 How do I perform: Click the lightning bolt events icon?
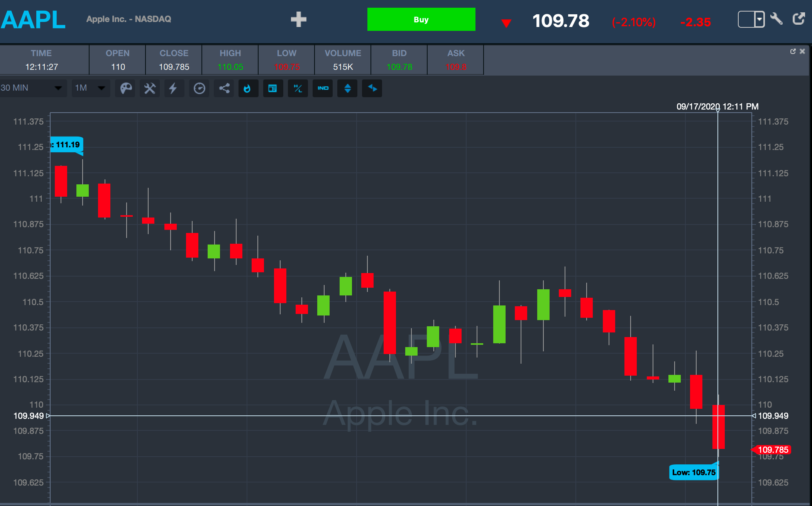tap(174, 88)
